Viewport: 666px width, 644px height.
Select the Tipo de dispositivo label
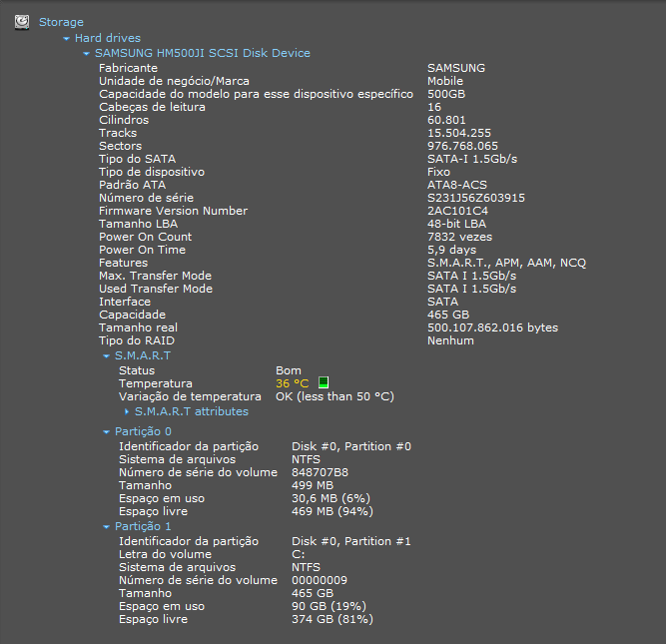pyautogui.click(x=152, y=172)
